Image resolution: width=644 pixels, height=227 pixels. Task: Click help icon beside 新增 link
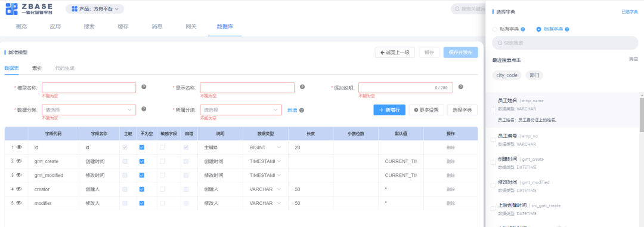click(x=302, y=110)
